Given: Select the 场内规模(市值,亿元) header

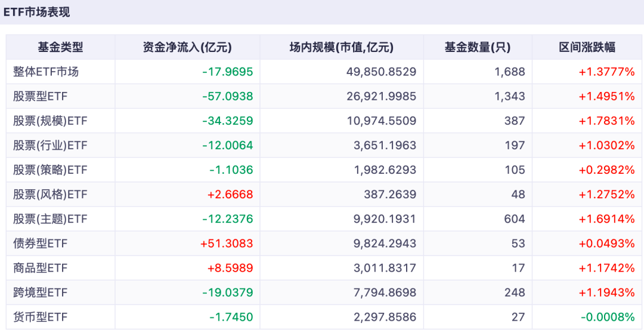Looking at the screenshot, I should [341, 47].
